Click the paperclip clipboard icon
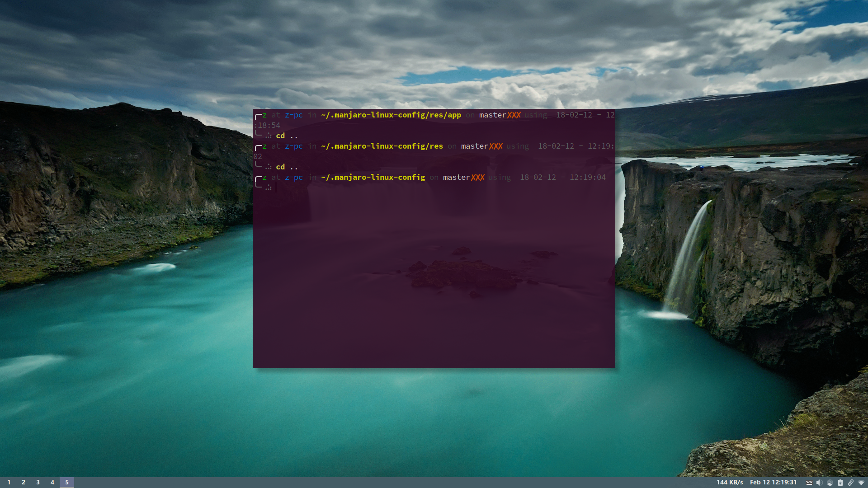Viewport: 868px width, 488px height. tap(851, 483)
